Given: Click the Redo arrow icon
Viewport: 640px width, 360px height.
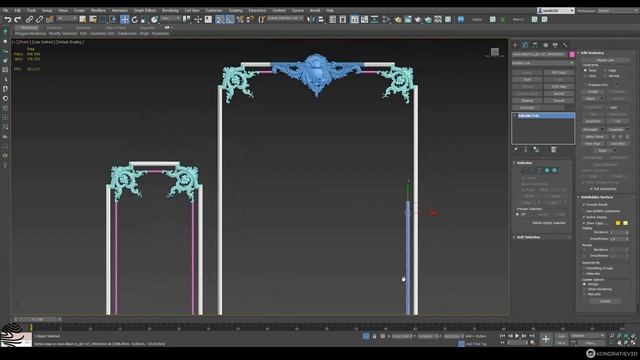Looking at the screenshot, I should tap(17, 19).
